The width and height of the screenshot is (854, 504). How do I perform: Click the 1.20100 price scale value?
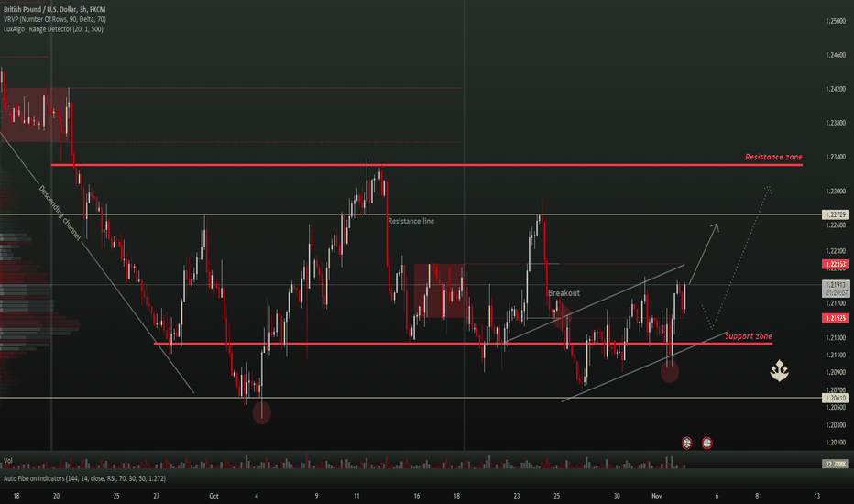836,443
